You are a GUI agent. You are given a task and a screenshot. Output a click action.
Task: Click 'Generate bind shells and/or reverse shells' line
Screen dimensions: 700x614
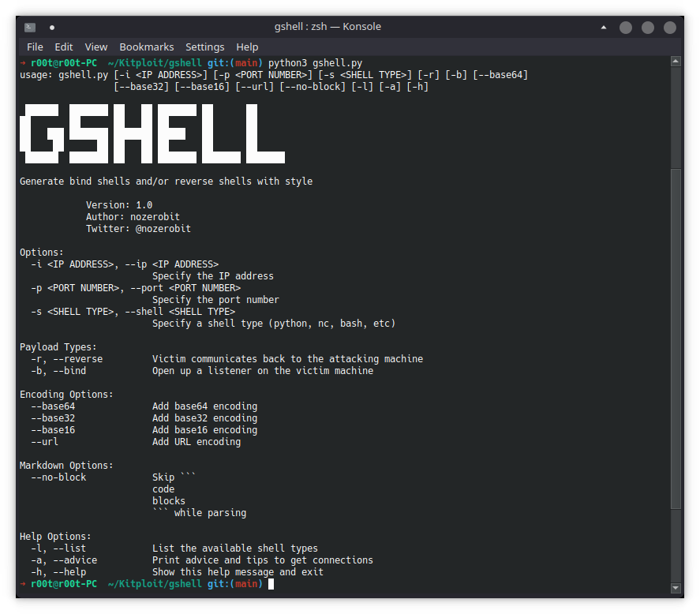click(x=166, y=182)
